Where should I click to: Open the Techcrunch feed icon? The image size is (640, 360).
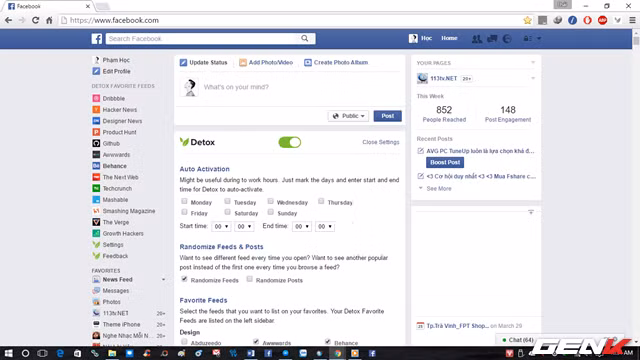point(96,188)
